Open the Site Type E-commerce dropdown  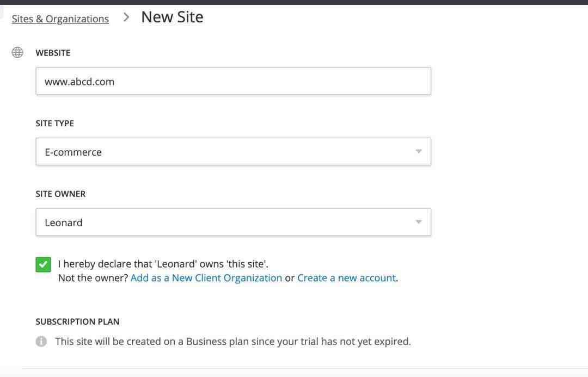(233, 151)
